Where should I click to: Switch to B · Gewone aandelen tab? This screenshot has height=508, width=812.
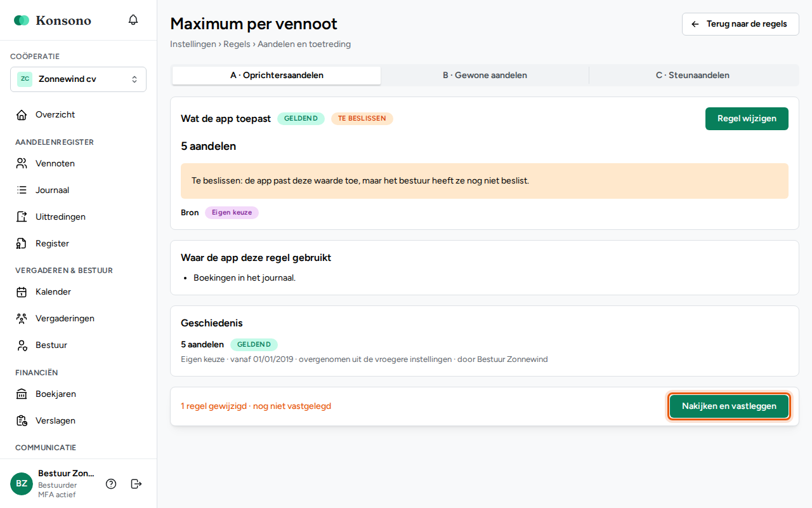[x=485, y=76]
